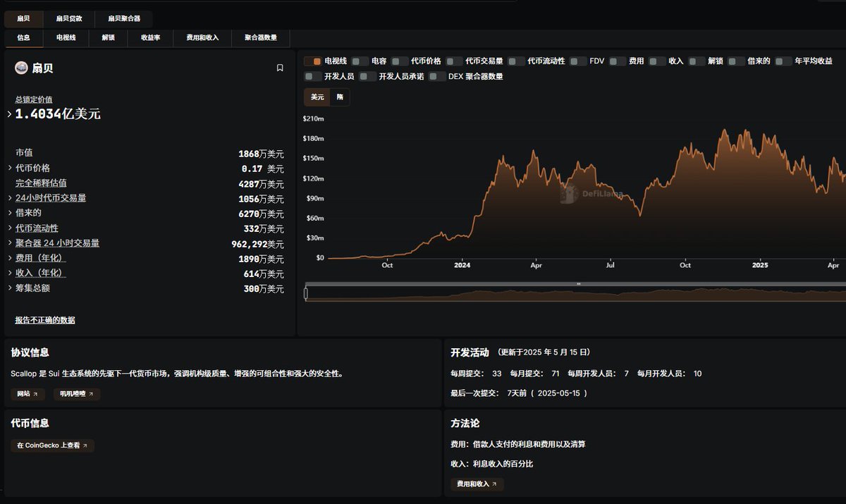The width and height of the screenshot is (846, 504).
Task: Bookmark the 扇贝 protocol
Action: point(280,68)
